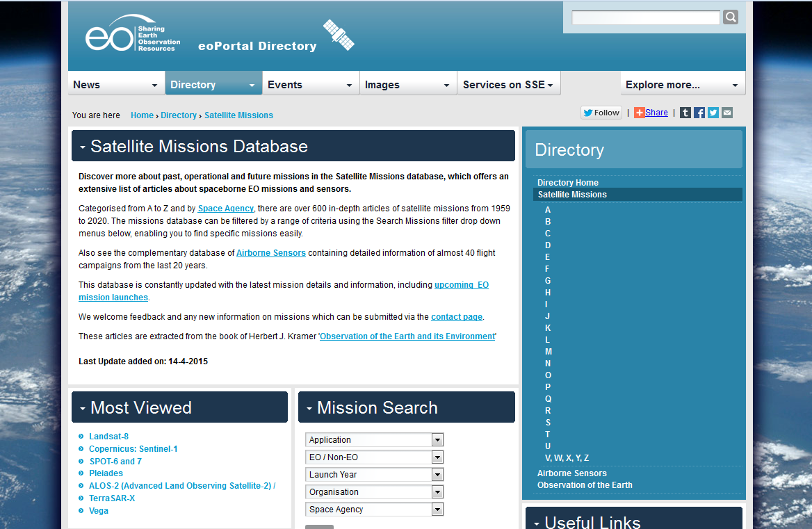812x529 pixels.
Task: Select letter M in Satellite Missions list
Action: coord(548,351)
